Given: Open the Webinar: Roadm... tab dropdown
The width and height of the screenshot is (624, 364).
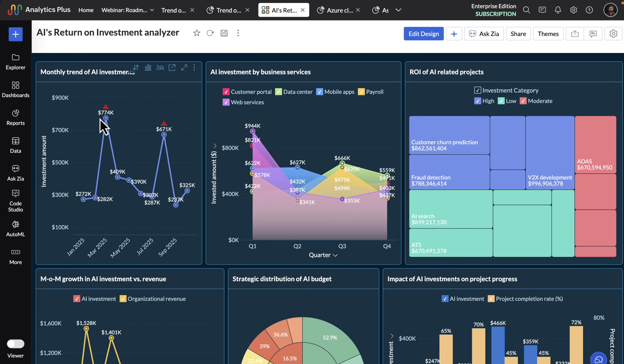Looking at the screenshot, I should 152,10.
